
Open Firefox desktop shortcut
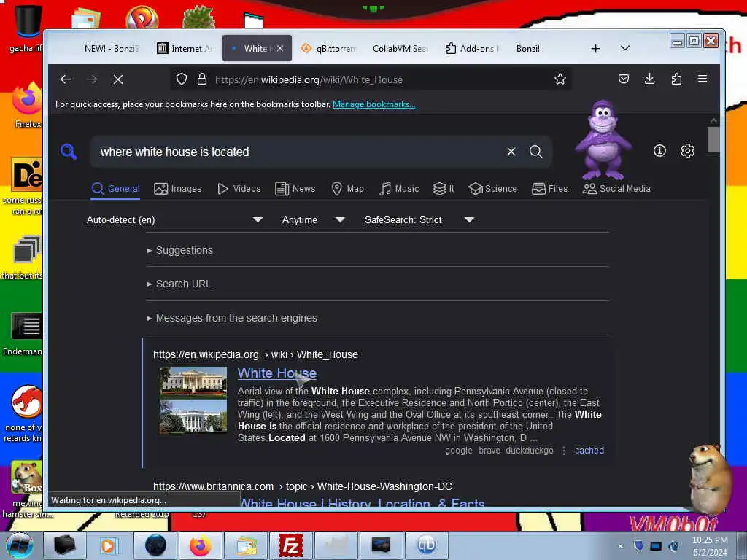click(x=28, y=105)
